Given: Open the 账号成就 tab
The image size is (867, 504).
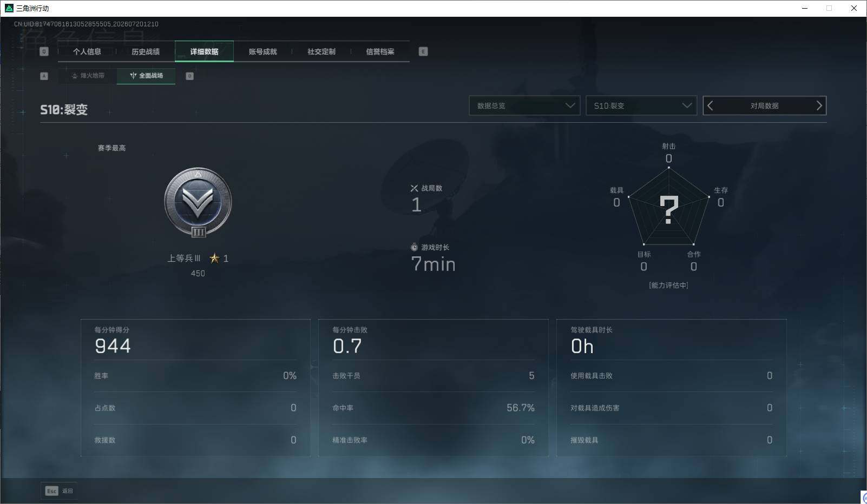Looking at the screenshot, I should (262, 51).
